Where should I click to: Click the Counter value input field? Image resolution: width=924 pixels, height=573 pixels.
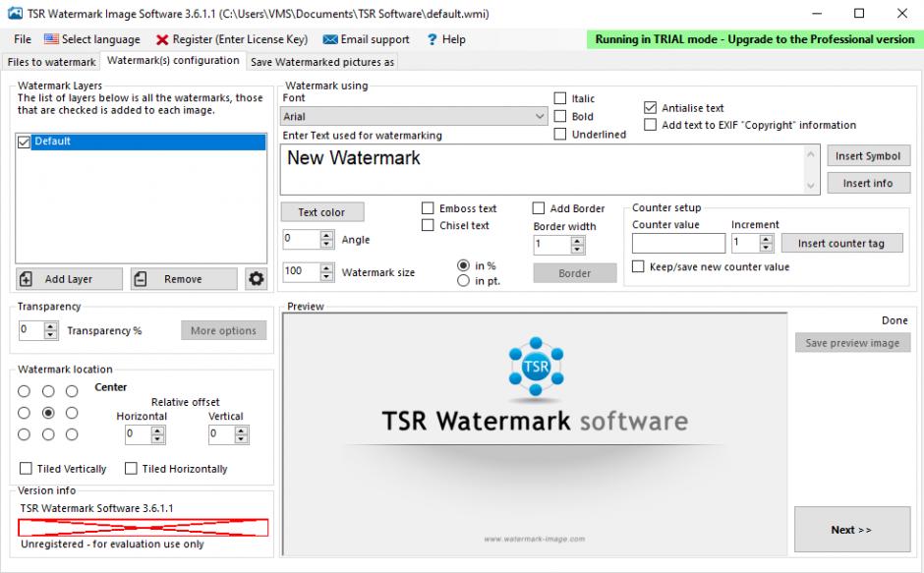(678, 243)
